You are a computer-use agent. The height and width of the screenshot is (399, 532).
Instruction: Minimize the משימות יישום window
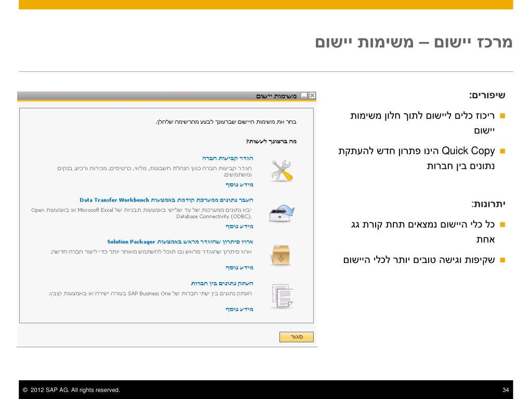pos(304,96)
